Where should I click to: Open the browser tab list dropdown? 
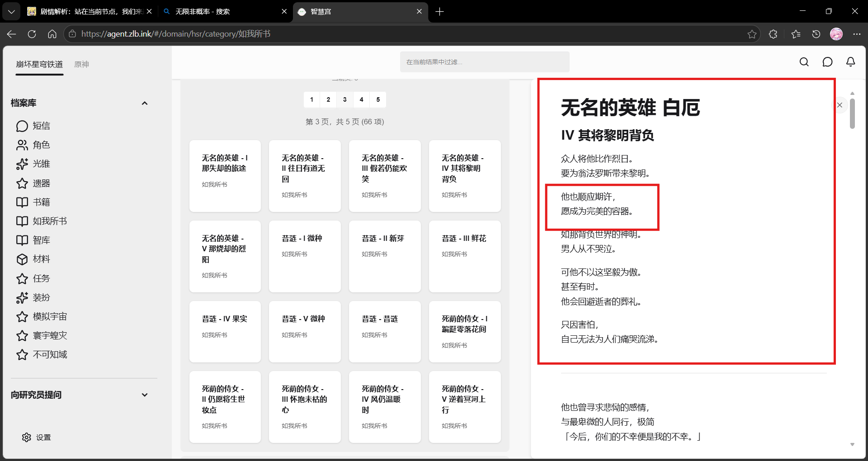click(x=11, y=12)
